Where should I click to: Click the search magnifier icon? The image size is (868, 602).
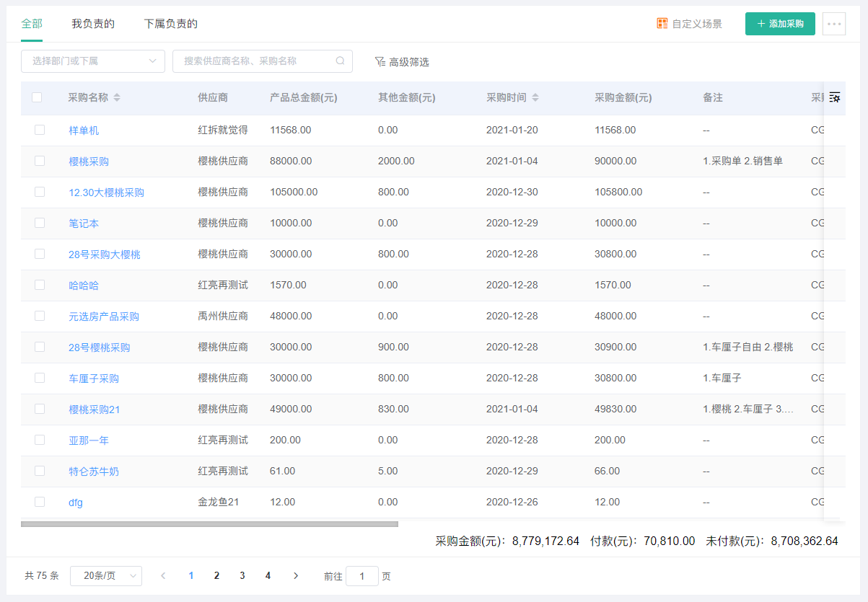click(x=340, y=61)
